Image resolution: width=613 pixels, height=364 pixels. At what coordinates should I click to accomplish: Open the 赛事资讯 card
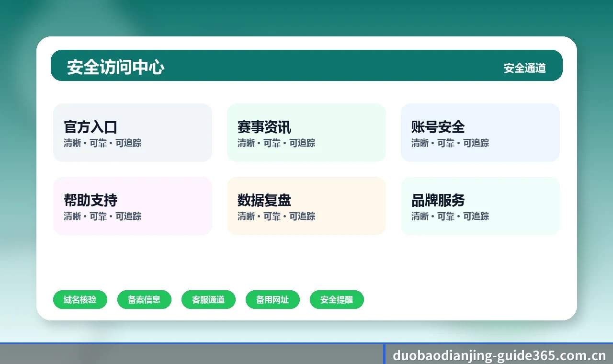point(306,133)
